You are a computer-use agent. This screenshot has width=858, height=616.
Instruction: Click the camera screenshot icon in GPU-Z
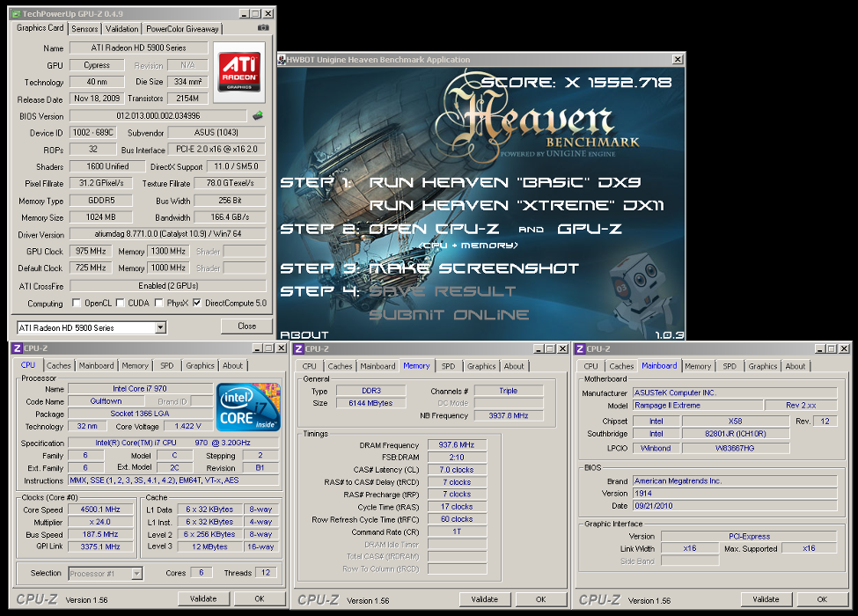click(x=263, y=28)
